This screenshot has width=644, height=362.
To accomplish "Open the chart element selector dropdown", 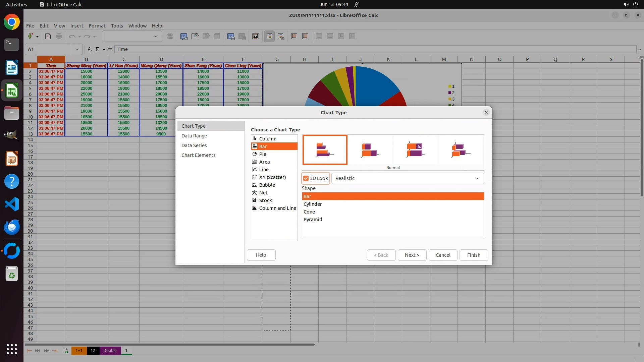I will [156, 37].
